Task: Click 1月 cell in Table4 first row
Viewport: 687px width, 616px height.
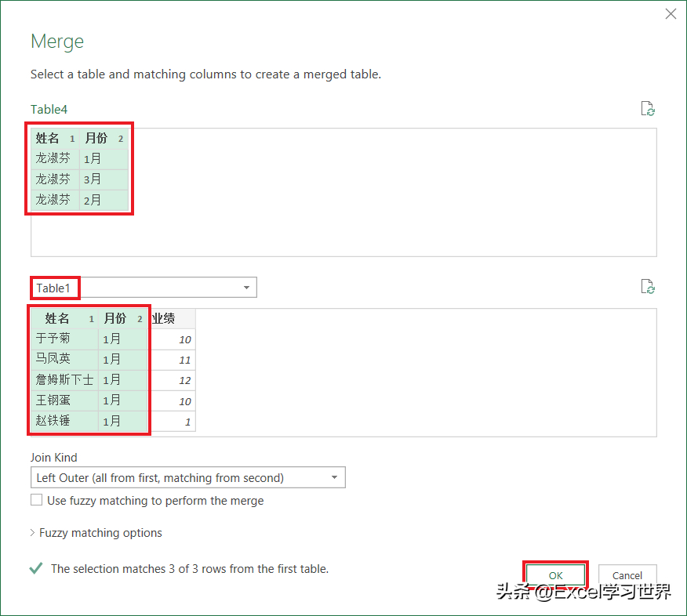Action: tap(104, 158)
